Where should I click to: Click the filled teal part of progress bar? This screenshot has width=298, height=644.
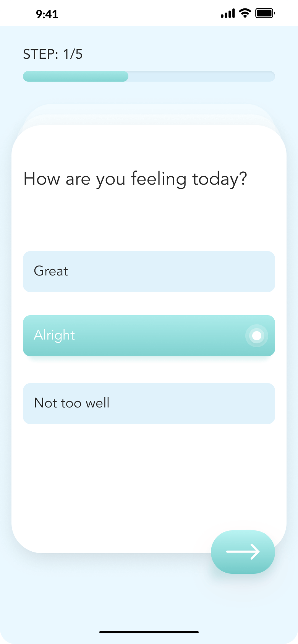(x=76, y=76)
